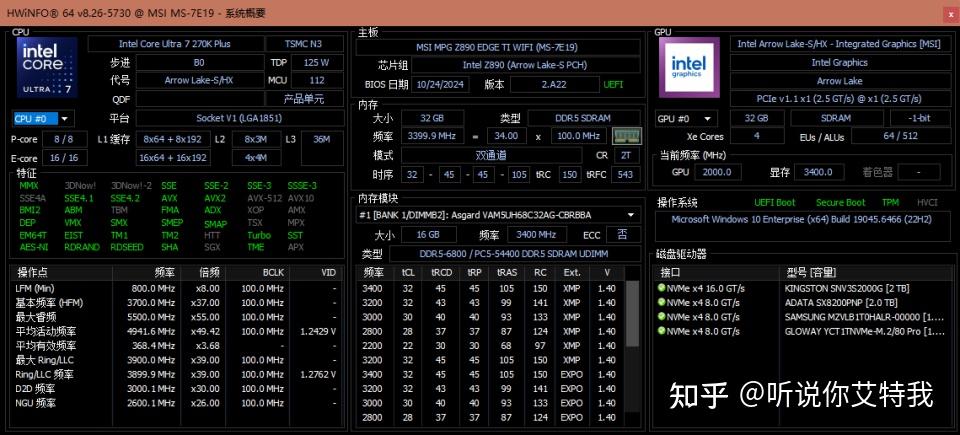Screen dimensions: 960x435
Task: Click status icon of GLOWAY YCT1TNVMe drive
Action: (661, 331)
